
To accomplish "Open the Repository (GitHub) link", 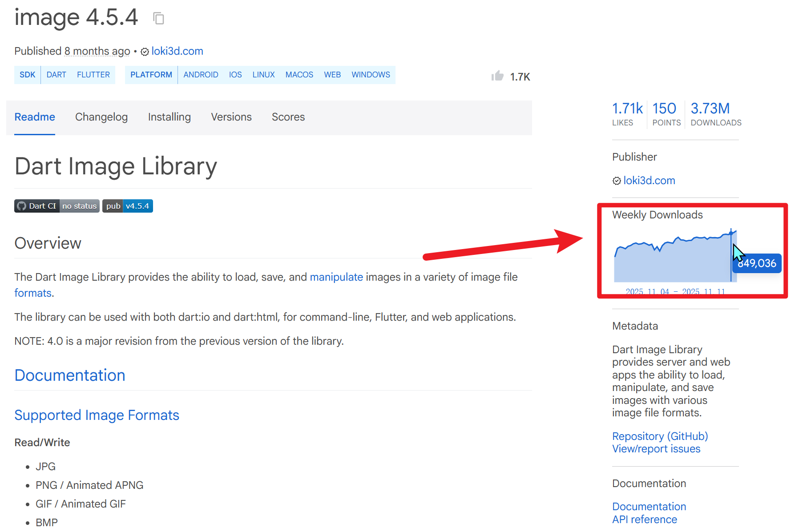I will click(660, 436).
